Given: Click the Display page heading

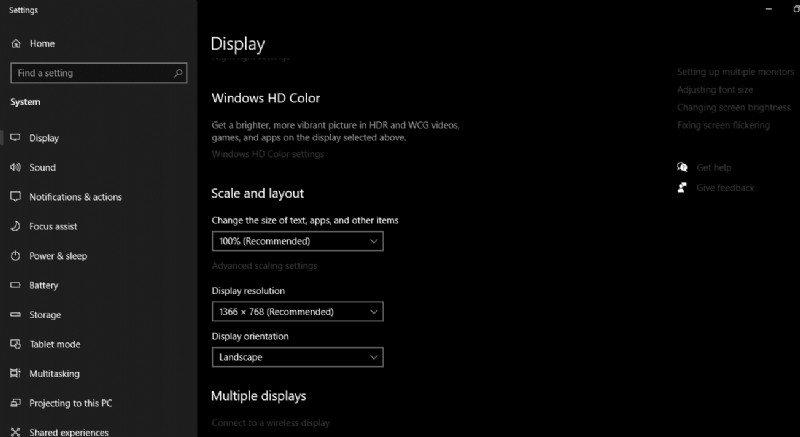Looking at the screenshot, I should click(238, 44).
